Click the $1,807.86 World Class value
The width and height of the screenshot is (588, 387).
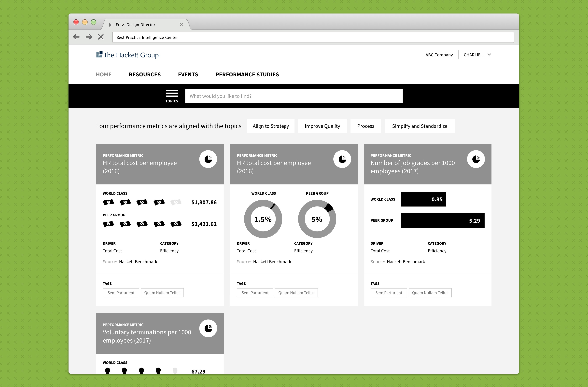204,202
